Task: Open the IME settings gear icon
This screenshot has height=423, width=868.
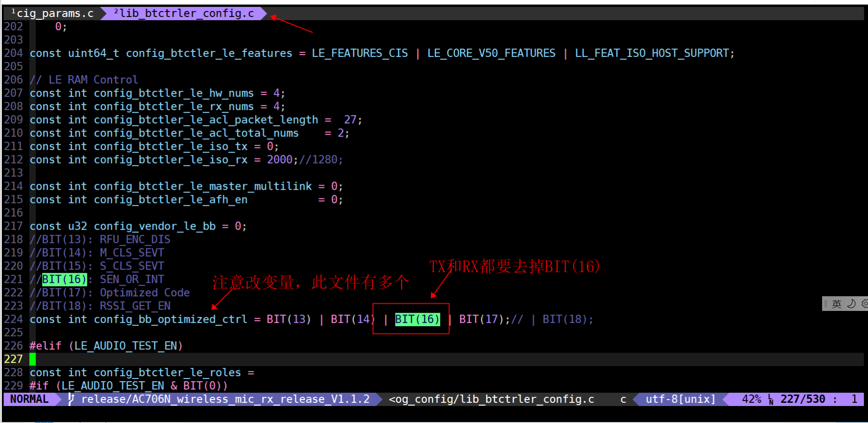Action: point(864,304)
